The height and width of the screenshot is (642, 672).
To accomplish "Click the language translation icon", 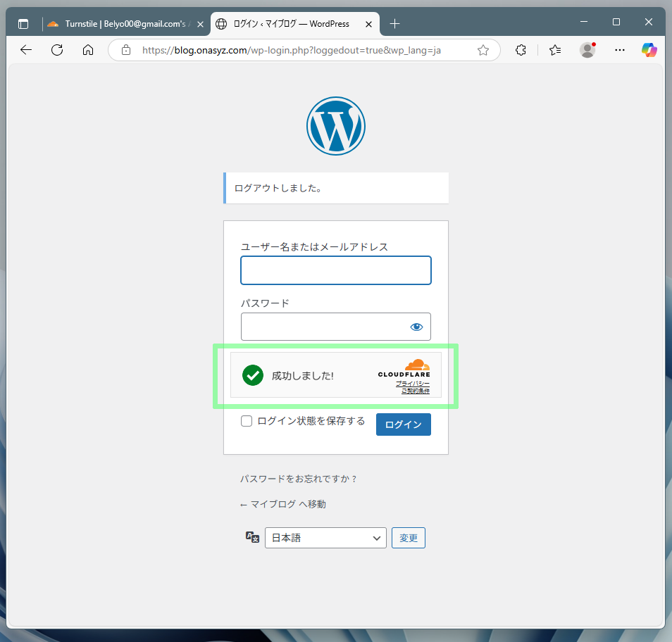I will 252,537.
